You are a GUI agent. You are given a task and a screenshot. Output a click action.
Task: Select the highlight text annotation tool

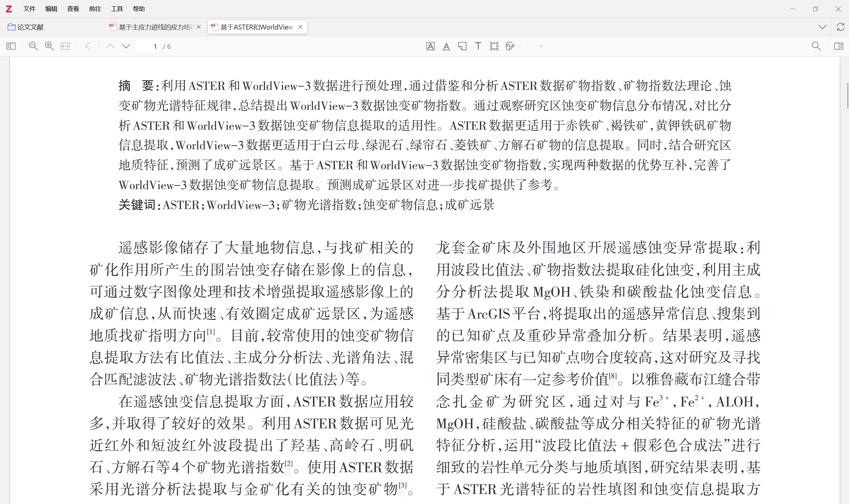tap(430, 46)
